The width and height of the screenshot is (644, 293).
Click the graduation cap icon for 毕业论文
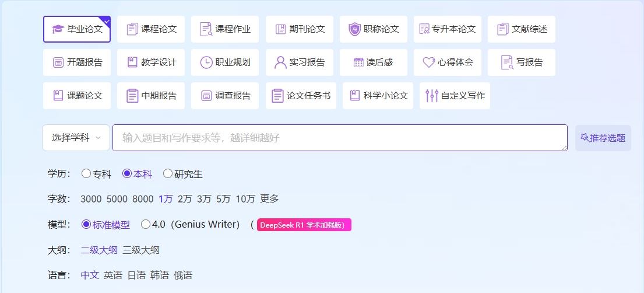point(58,29)
